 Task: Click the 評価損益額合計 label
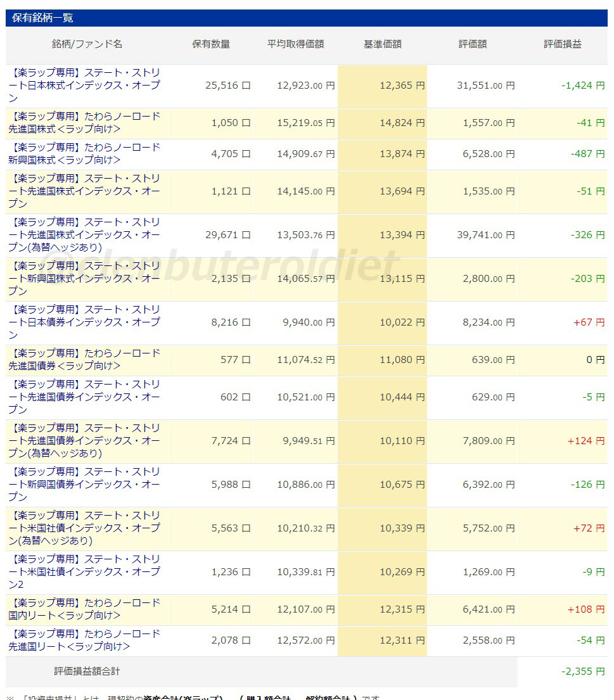(87, 671)
